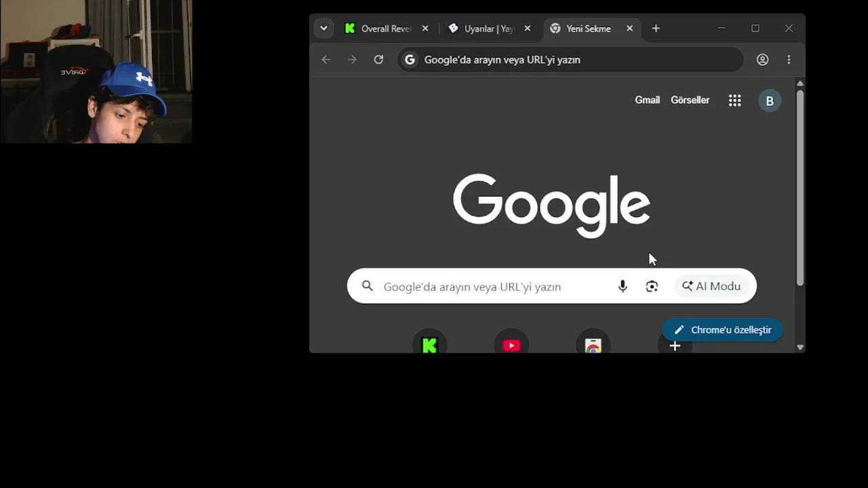Close the Overall Reven tab

click(425, 28)
